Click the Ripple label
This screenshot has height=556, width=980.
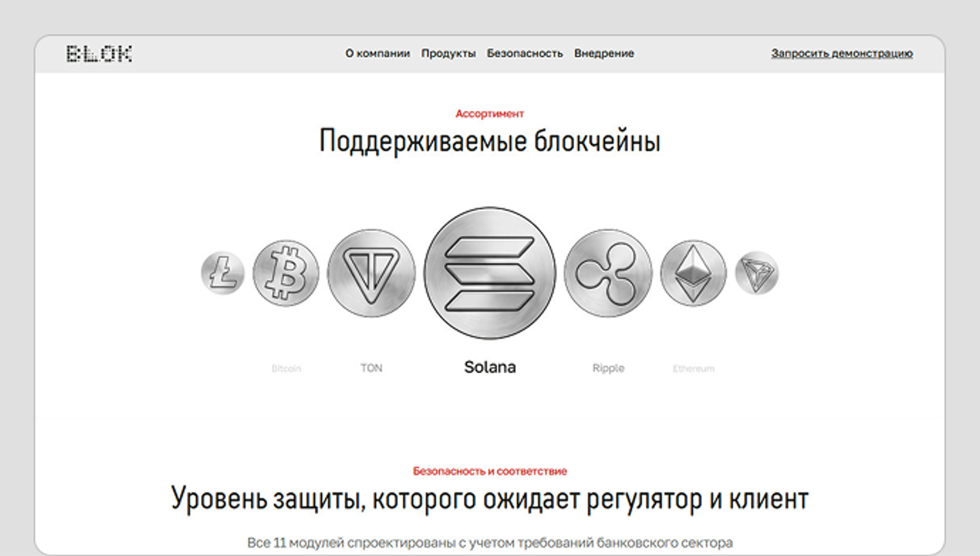608,368
